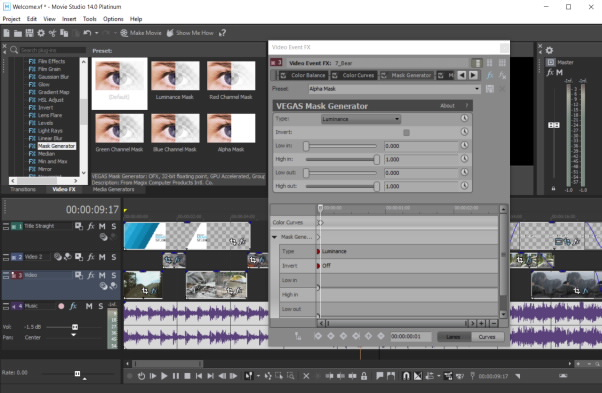Open Music track audio FX

(73, 306)
